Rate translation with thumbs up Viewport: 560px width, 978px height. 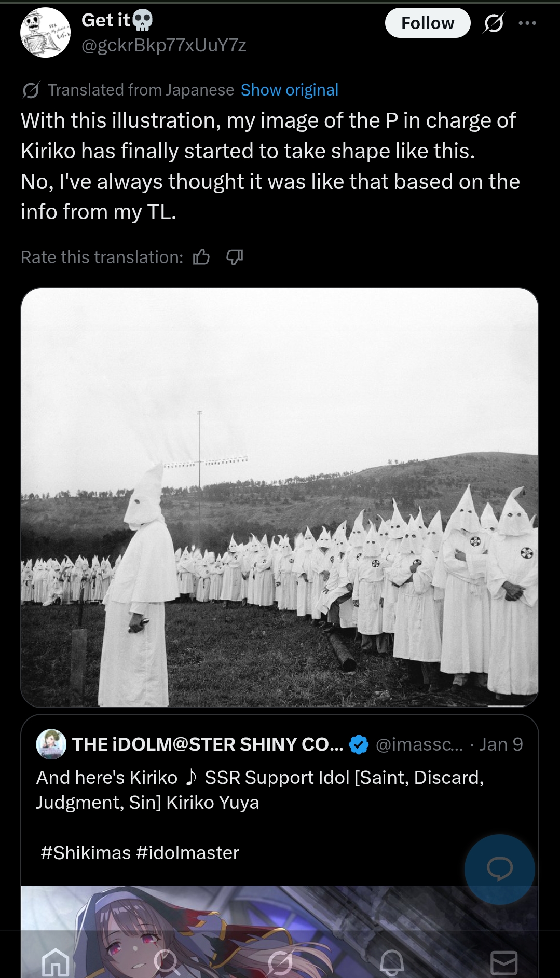coord(201,257)
